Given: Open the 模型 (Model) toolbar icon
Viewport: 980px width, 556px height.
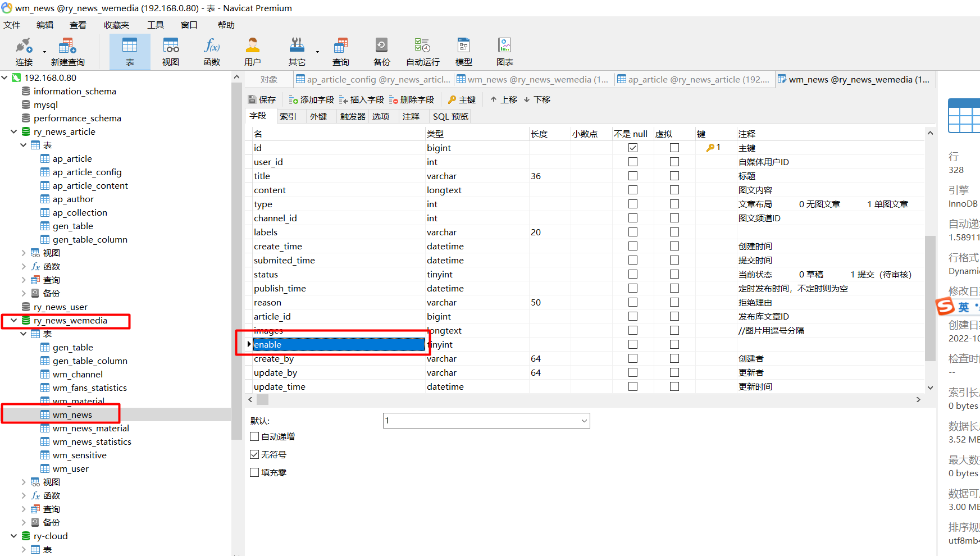Looking at the screenshot, I should [x=463, y=51].
